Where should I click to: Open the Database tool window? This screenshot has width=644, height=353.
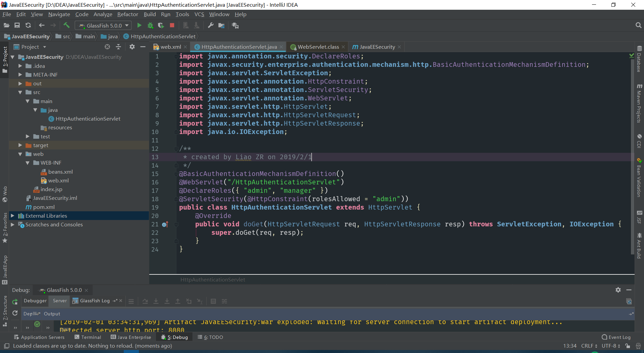[639, 59]
